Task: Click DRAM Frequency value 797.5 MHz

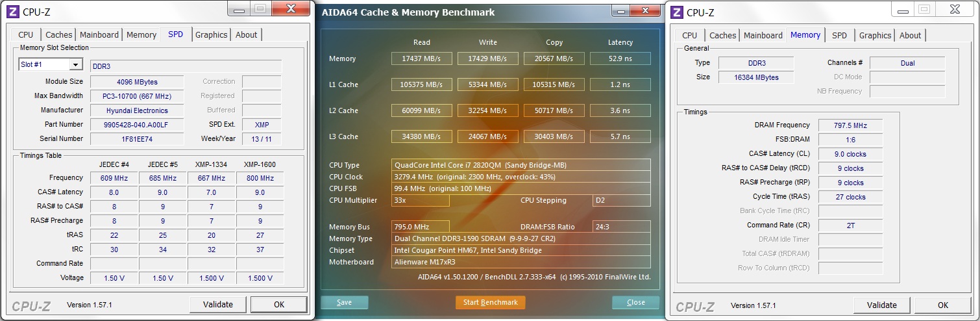Action: pyautogui.click(x=851, y=125)
